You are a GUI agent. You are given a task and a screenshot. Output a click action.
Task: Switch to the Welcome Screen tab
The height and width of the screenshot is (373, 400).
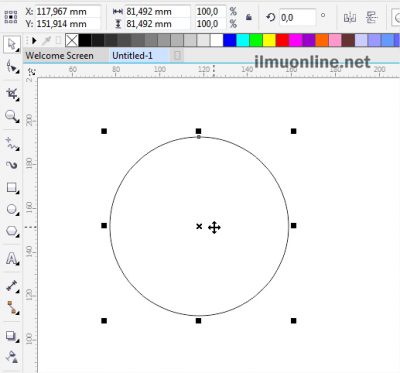(x=59, y=55)
